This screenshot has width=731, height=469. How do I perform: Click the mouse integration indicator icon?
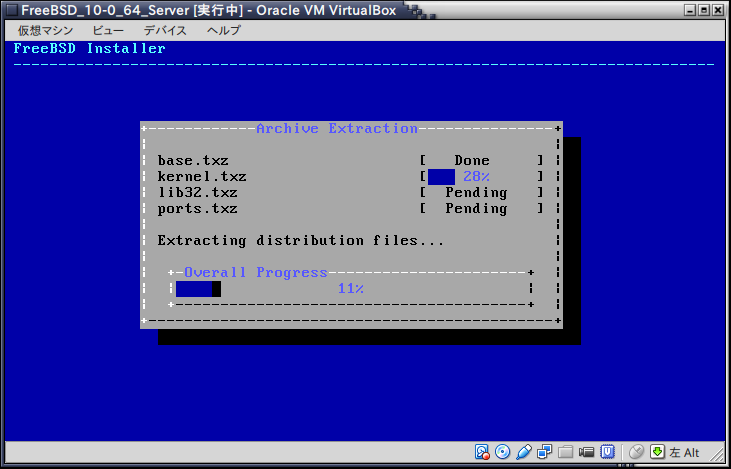coord(637,451)
